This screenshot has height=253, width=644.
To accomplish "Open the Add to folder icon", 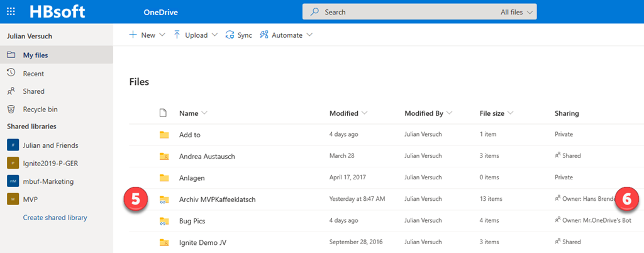I will pos(164,135).
